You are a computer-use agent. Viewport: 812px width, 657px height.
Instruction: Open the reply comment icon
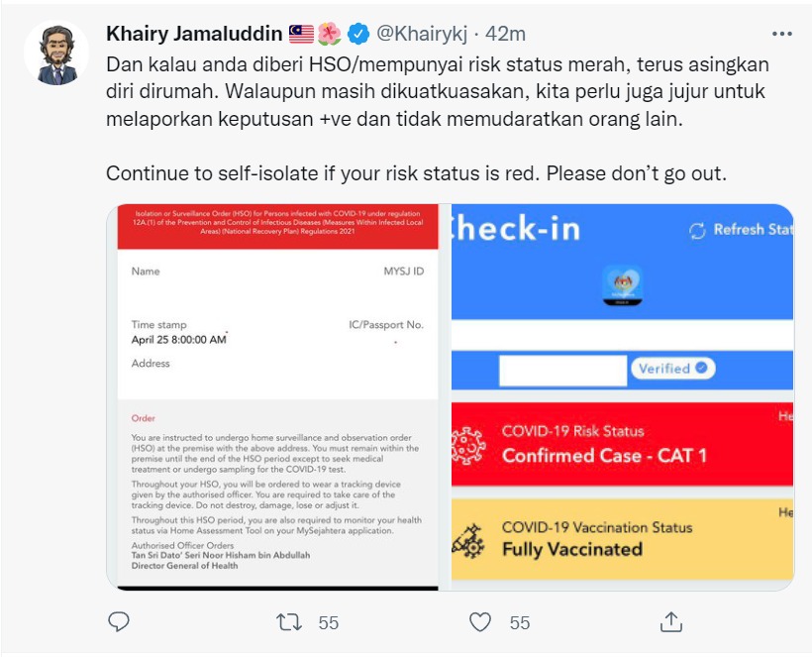pyautogui.click(x=119, y=621)
